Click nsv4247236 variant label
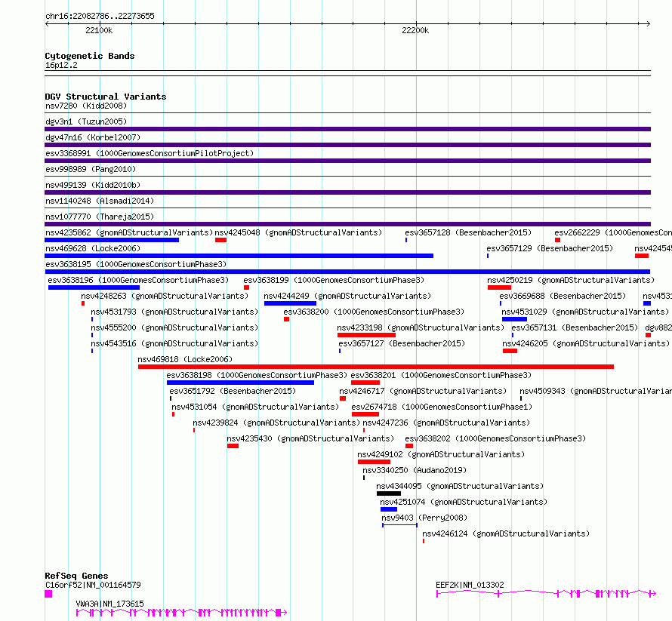 pos(446,423)
